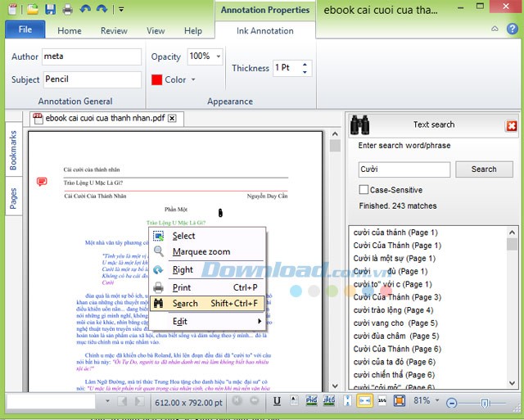This screenshot has width=524, height=420.
Task: Click the Subject field containing Pencil
Action: [x=92, y=79]
